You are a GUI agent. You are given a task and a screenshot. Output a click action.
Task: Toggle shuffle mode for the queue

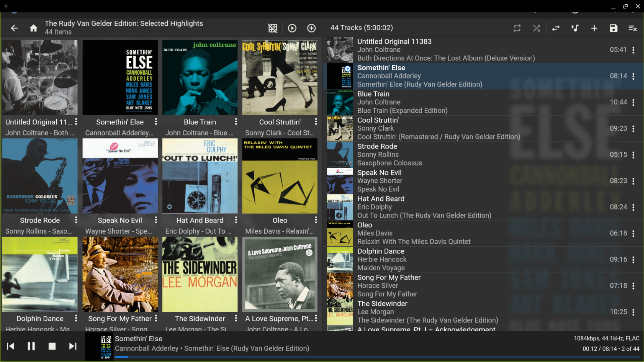(x=537, y=28)
